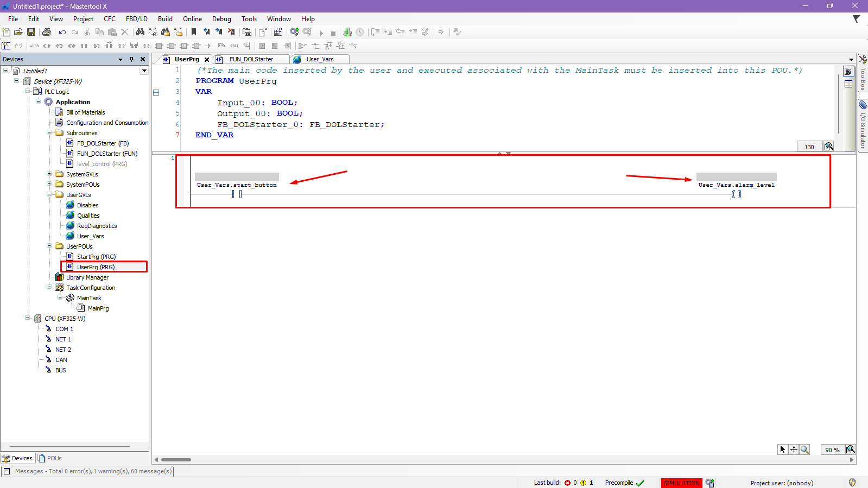Click the Undo arrow icon
The width and height of the screenshot is (868, 488).
[62, 32]
